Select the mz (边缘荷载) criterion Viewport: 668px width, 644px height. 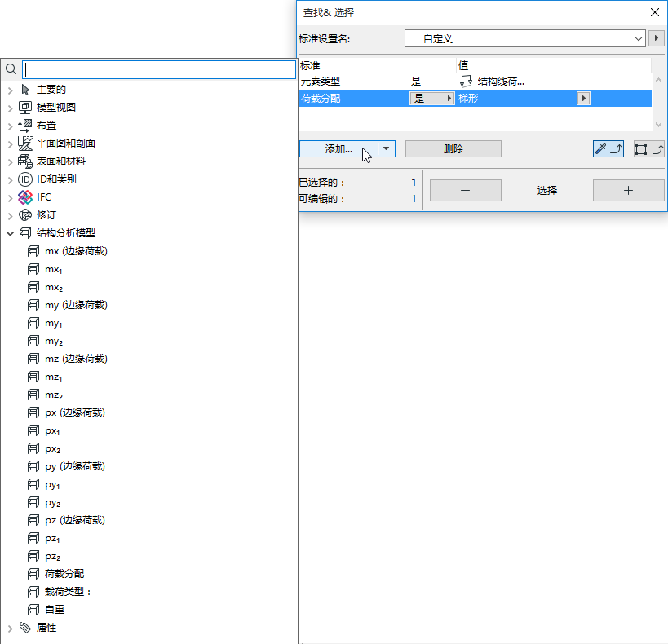coord(76,359)
